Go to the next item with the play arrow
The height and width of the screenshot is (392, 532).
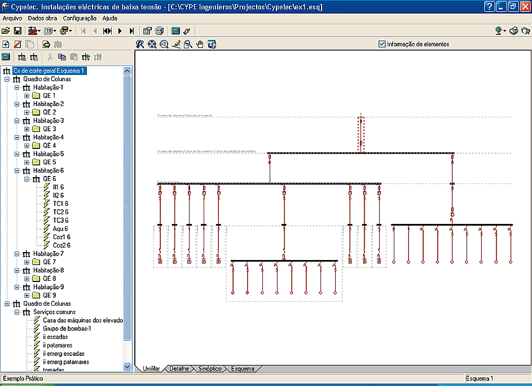[120, 31]
